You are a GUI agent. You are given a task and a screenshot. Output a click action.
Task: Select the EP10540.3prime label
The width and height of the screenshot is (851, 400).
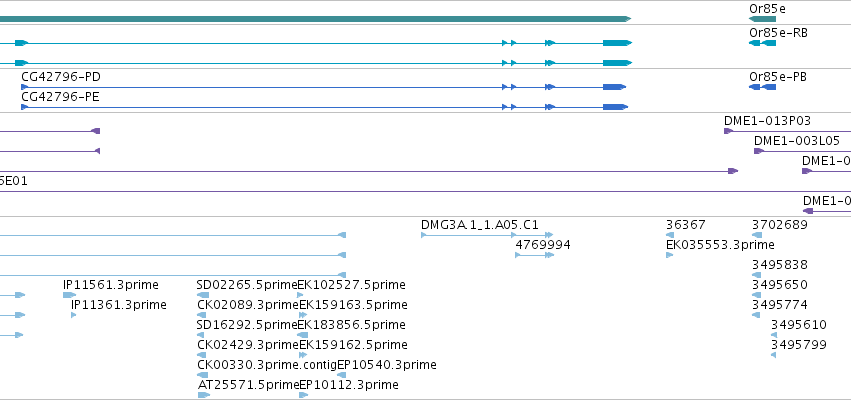(x=386, y=365)
